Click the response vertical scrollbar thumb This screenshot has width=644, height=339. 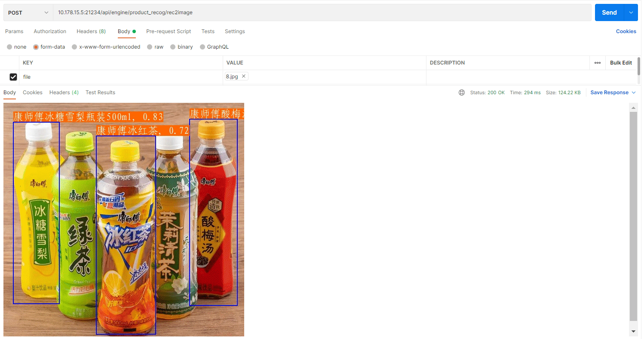[633, 216]
